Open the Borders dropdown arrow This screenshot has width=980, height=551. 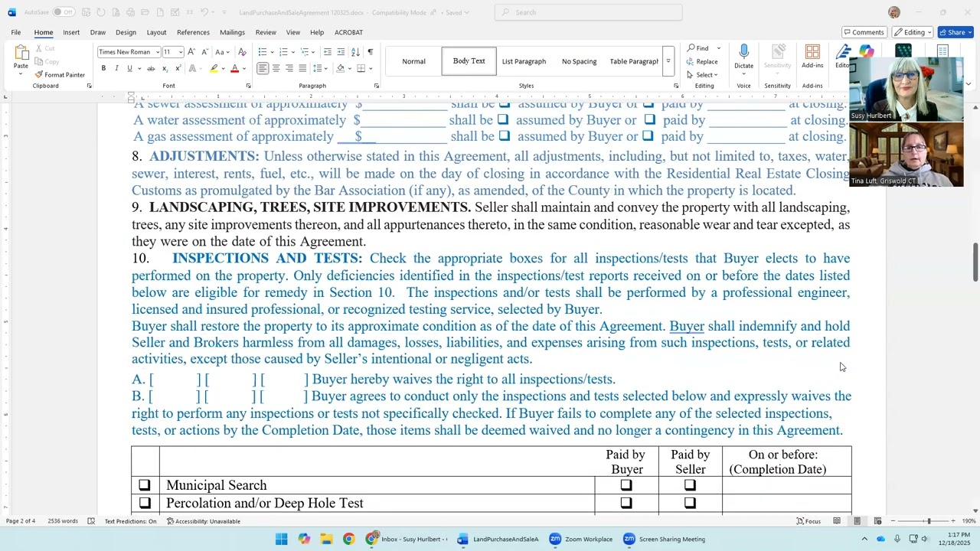[369, 69]
